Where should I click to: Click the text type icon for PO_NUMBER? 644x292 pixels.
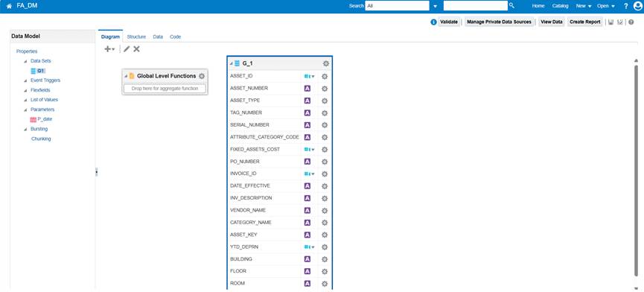click(307, 162)
